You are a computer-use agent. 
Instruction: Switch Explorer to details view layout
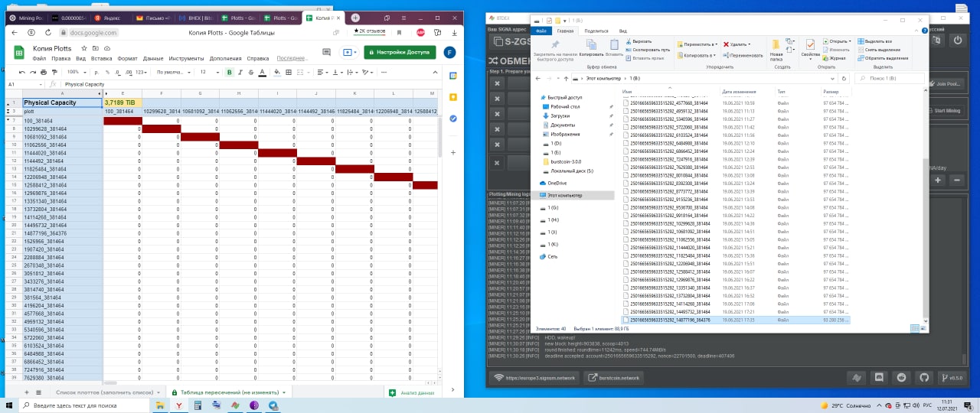tap(914, 328)
